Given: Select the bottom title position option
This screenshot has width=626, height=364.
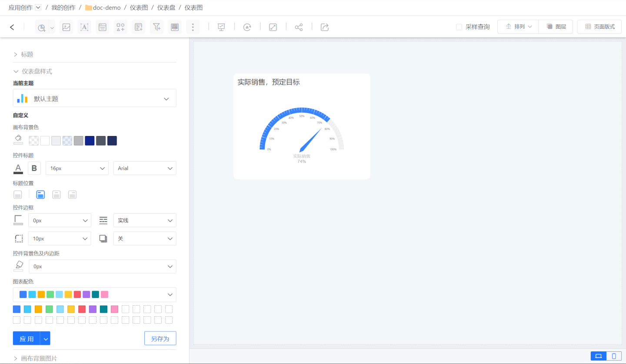Looking at the screenshot, I should [18, 195].
